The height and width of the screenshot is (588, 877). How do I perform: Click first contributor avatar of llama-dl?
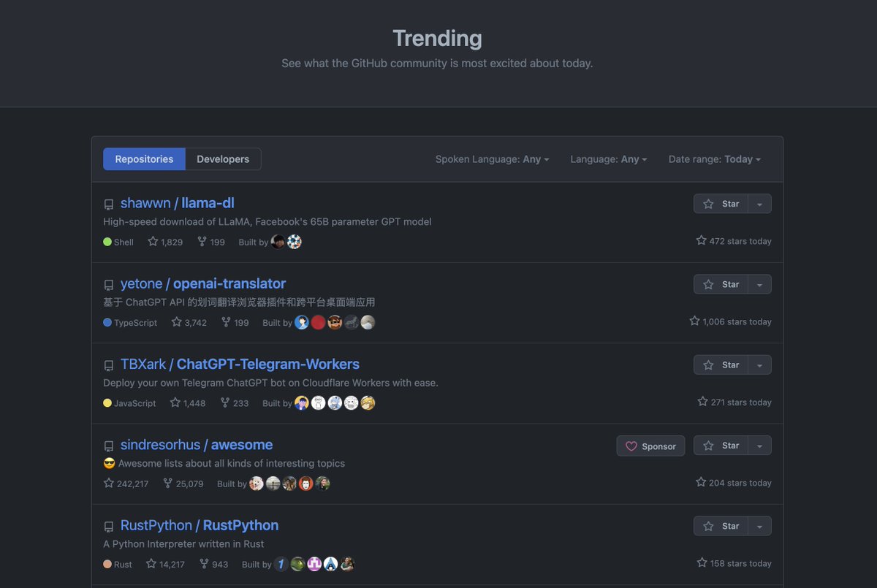(278, 242)
